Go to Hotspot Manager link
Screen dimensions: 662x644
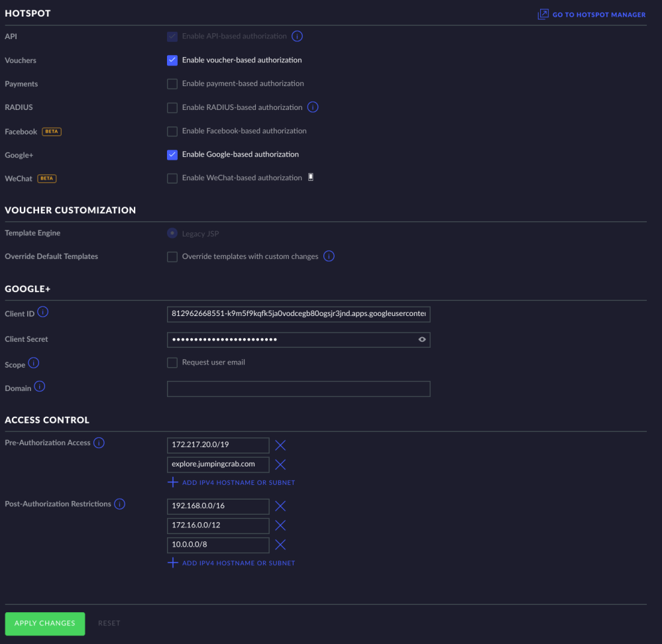coord(591,15)
